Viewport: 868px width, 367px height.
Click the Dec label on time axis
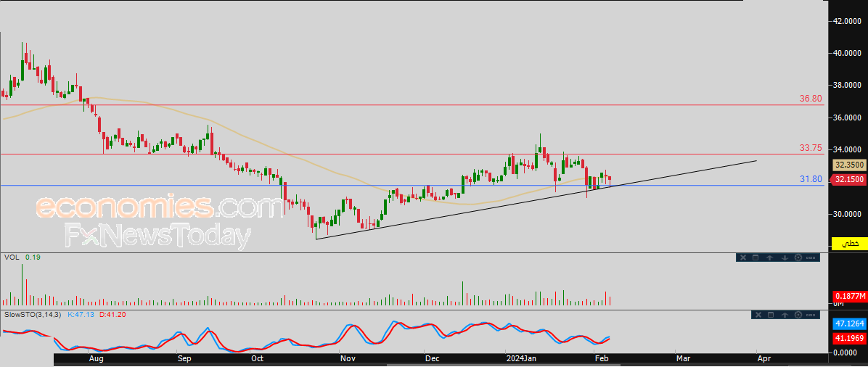(x=432, y=359)
